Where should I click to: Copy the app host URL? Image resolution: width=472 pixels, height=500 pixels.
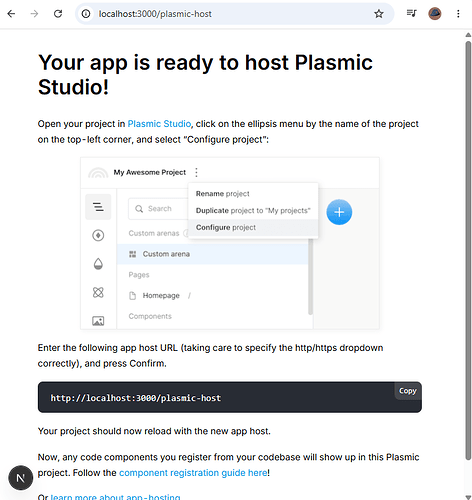click(408, 391)
